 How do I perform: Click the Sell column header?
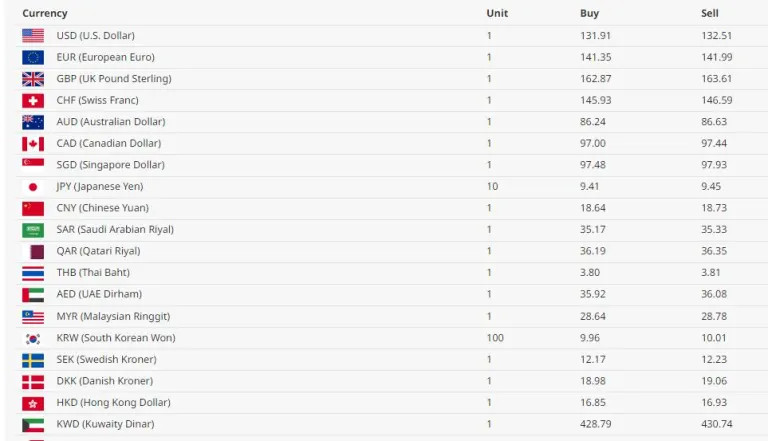click(x=710, y=13)
